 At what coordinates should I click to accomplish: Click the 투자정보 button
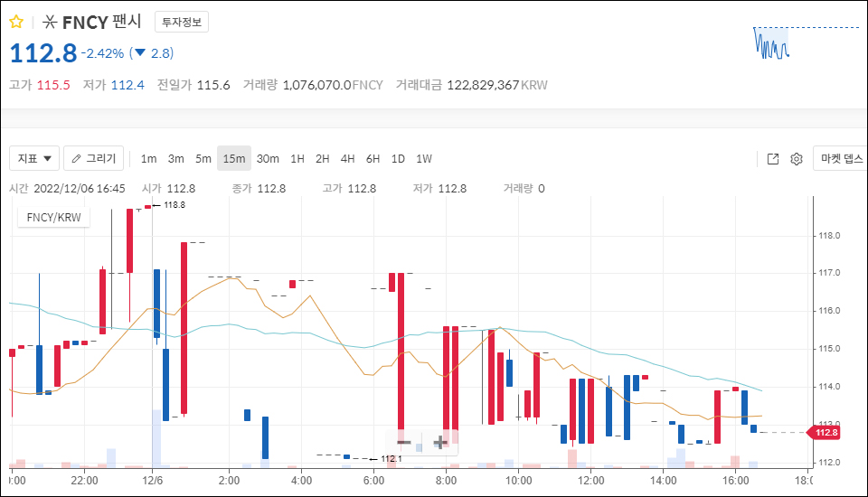[182, 23]
